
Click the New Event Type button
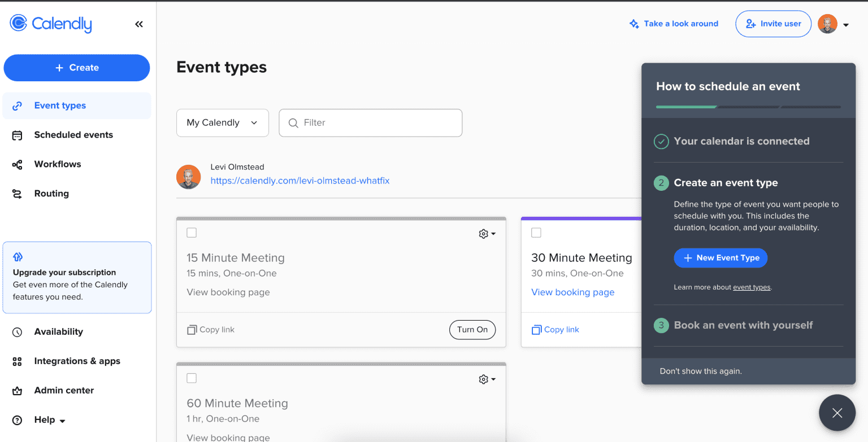point(721,258)
